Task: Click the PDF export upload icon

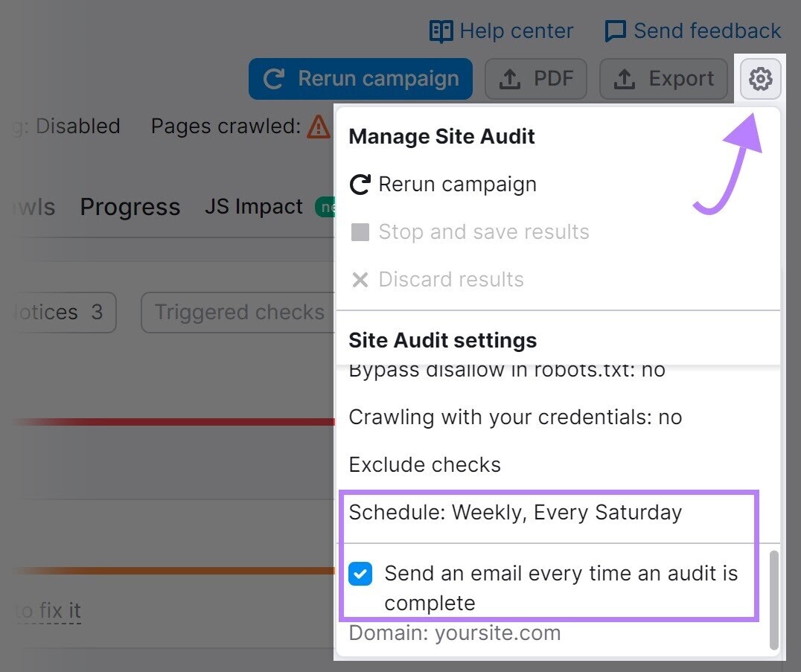Action: point(508,78)
